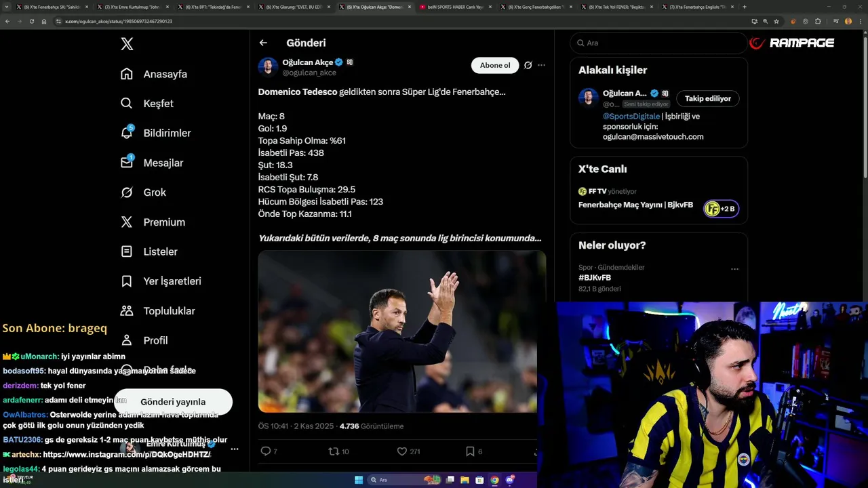Open a new browser tab plus

coord(744,7)
